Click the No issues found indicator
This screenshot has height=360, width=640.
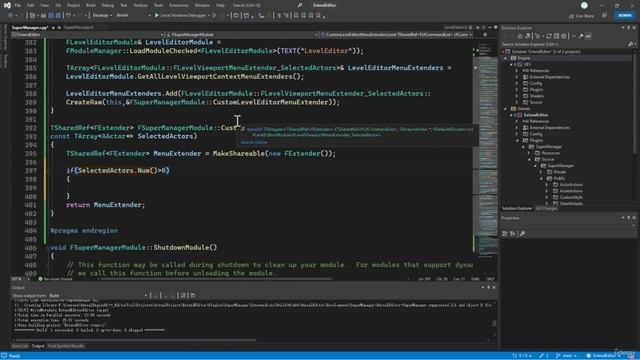point(55,279)
